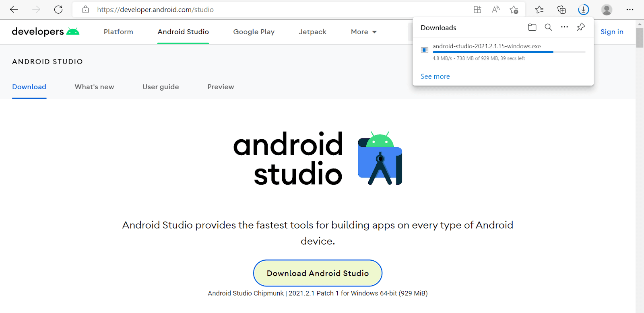The height and width of the screenshot is (313, 644).
Task: Open the browser Collections icon
Action: click(561, 10)
